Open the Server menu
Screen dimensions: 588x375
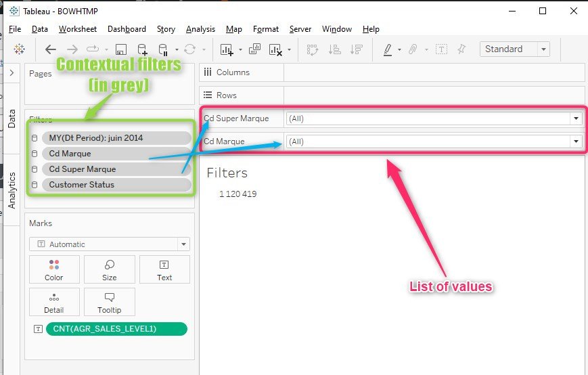[300, 29]
